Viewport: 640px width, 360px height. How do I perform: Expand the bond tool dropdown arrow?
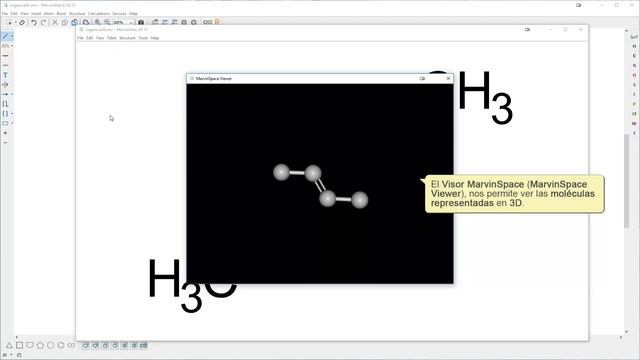[x=12, y=36]
